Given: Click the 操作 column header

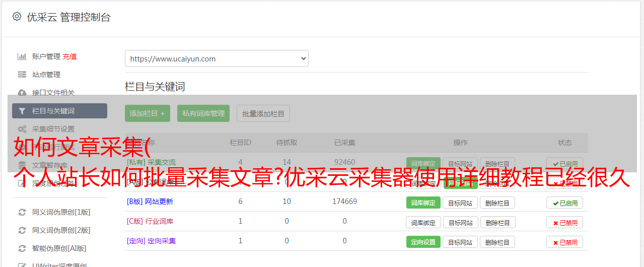Looking at the screenshot, I should pyautogui.click(x=460, y=143).
